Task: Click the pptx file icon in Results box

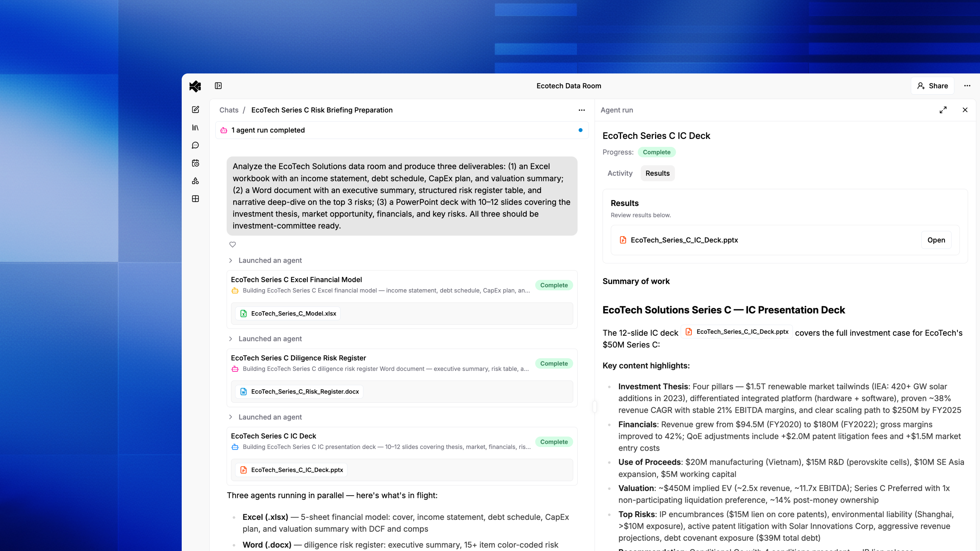Action: 623,240
